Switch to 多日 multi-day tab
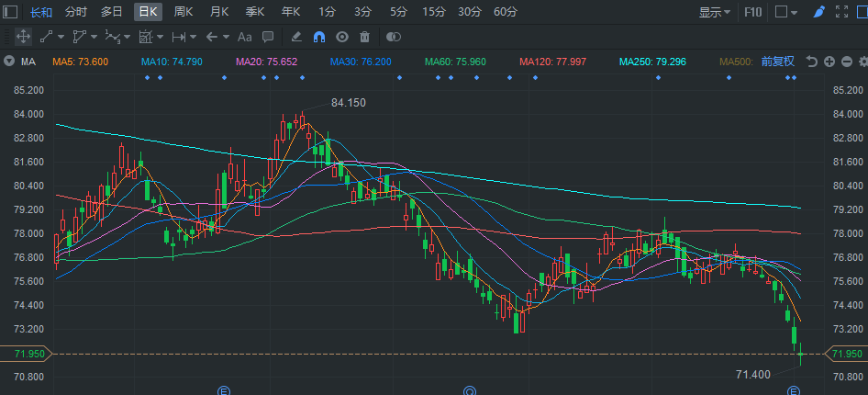 pyautogui.click(x=111, y=12)
